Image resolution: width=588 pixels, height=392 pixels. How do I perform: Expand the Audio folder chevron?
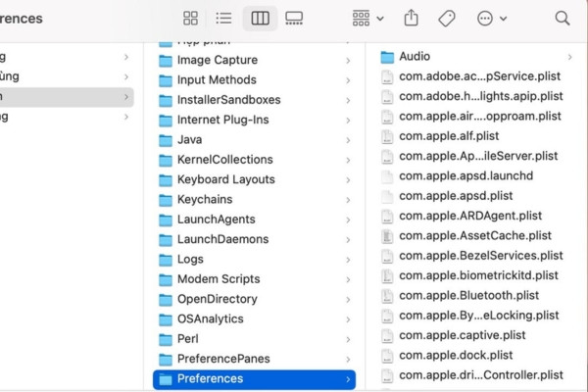(x=569, y=57)
